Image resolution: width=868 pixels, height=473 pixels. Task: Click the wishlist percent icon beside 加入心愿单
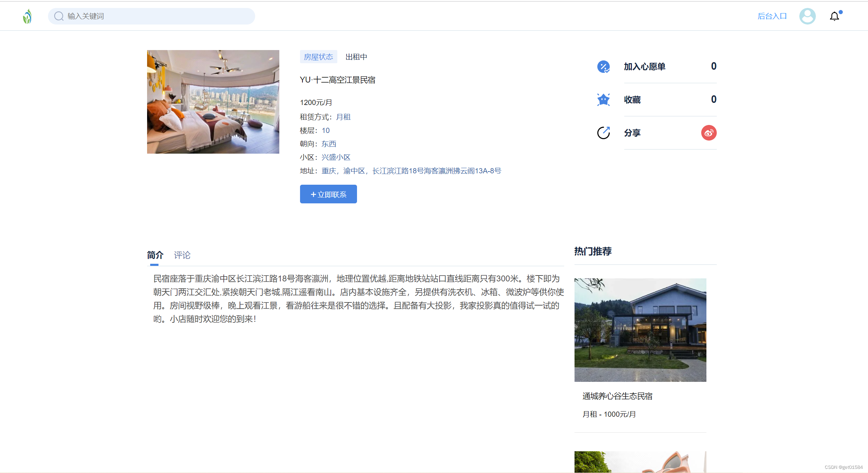coord(603,67)
